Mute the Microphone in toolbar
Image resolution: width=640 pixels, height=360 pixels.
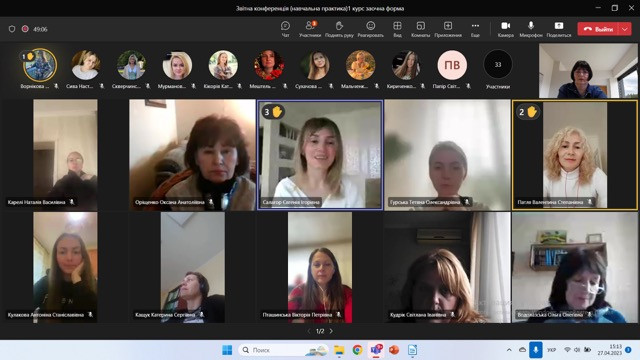tap(531, 29)
